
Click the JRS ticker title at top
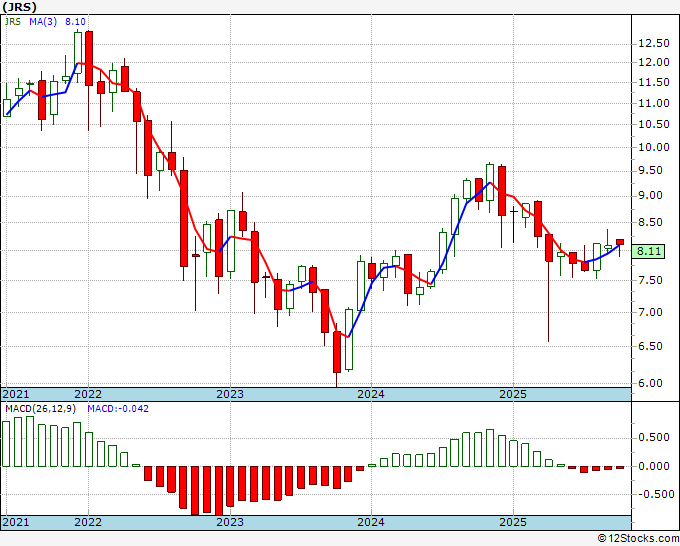(19, 7)
